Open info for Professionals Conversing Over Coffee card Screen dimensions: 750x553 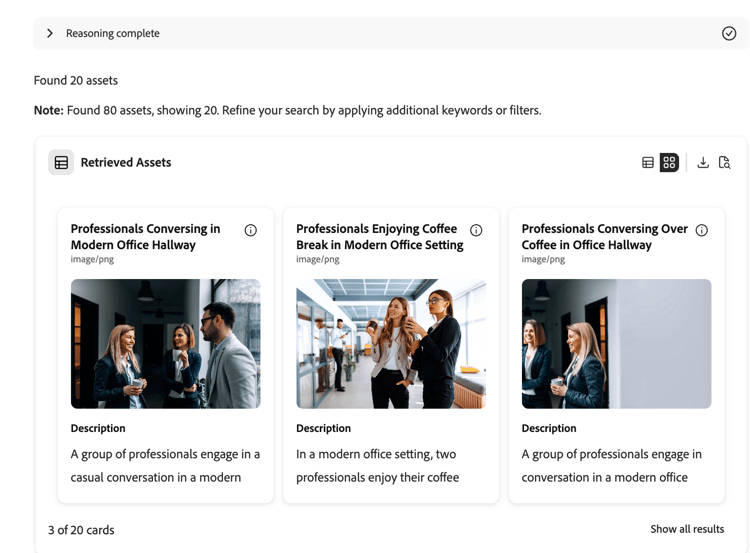(x=701, y=230)
